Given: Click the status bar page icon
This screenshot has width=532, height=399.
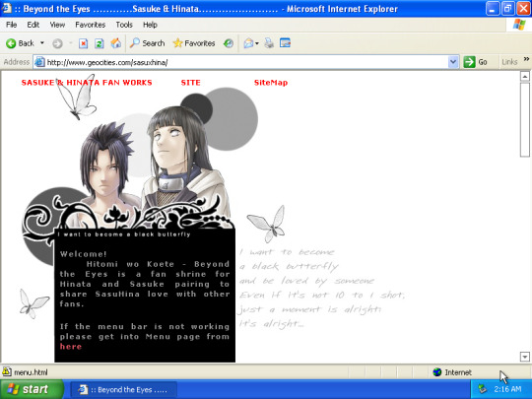Looking at the screenshot, I should pyautogui.click(x=7, y=372).
